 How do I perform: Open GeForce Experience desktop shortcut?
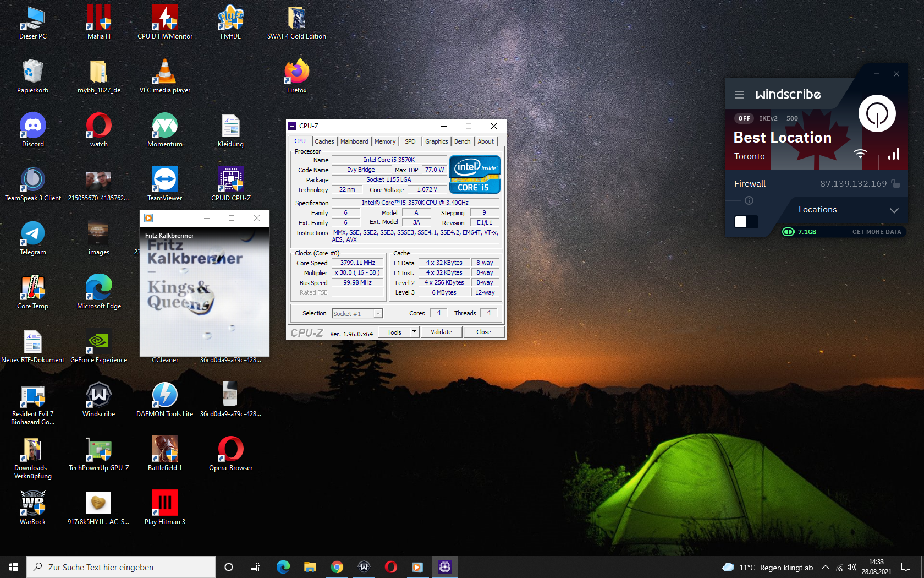[x=99, y=346]
